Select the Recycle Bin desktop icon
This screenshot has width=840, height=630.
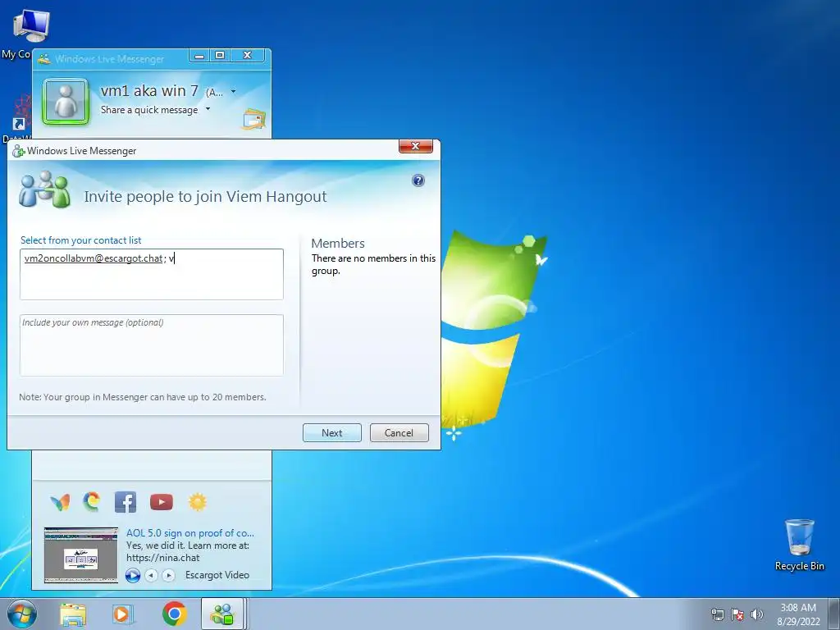pyautogui.click(x=799, y=545)
